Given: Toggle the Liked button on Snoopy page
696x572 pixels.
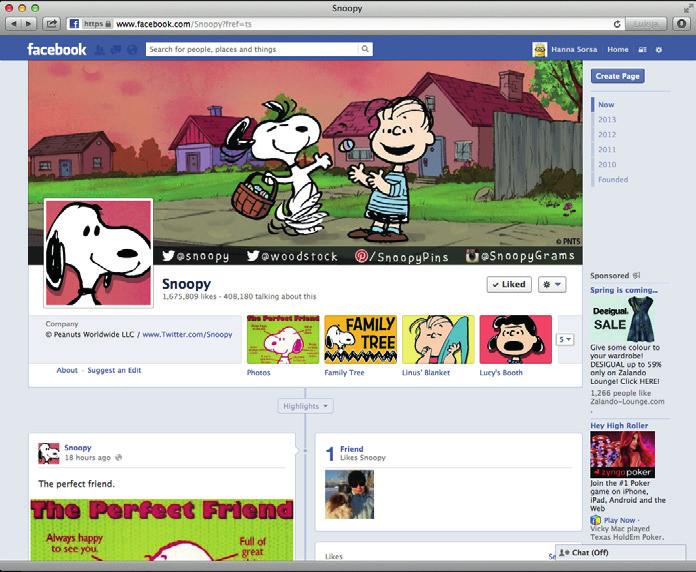Looking at the screenshot, I should [509, 284].
